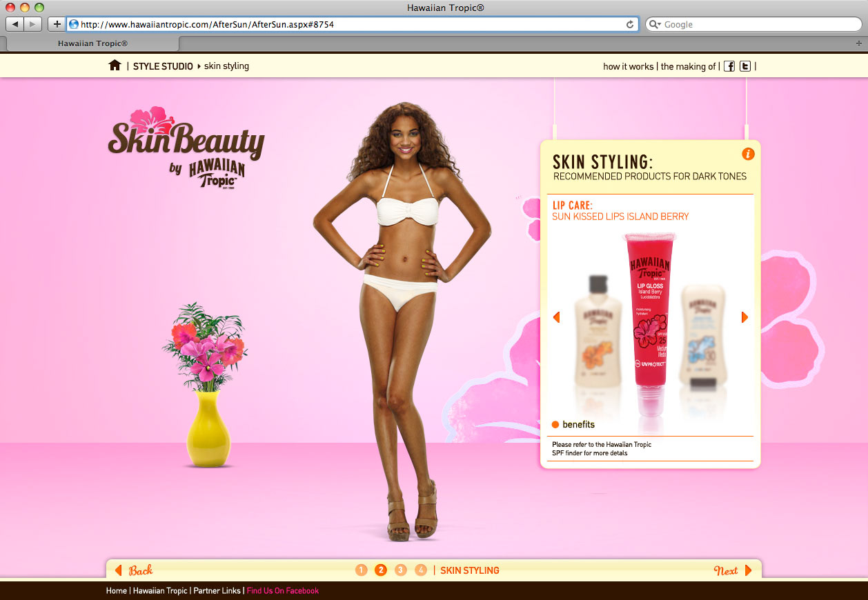The image size is (868, 600).
Task: Click the orange info icon on product card
Action: click(x=748, y=154)
